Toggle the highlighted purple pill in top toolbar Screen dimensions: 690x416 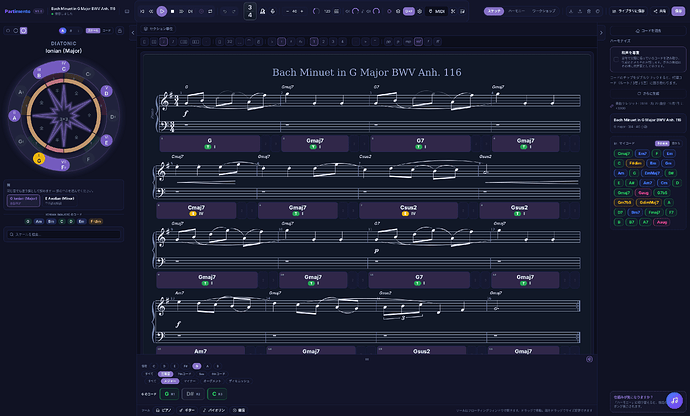(409, 11)
